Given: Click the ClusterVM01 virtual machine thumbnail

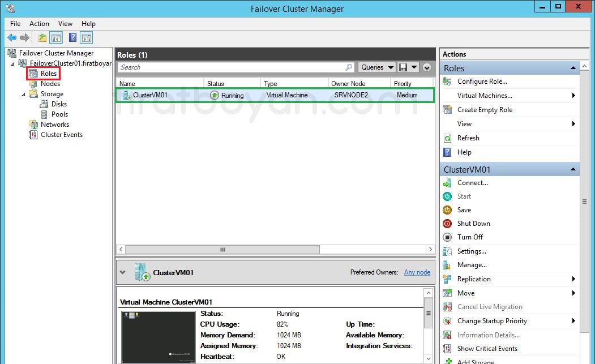Looking at the screenshot, I should 159,337.
